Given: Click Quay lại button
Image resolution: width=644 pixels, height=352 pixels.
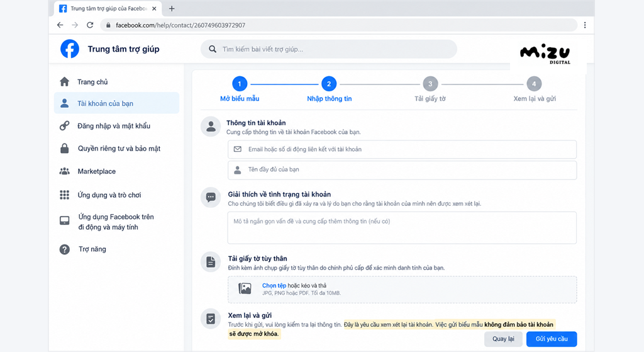Looking at the screenshot, I should point(503,339).
